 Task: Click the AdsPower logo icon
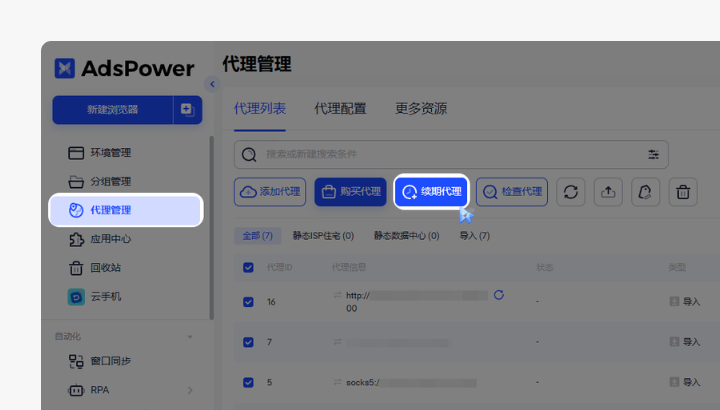point(65,68)
